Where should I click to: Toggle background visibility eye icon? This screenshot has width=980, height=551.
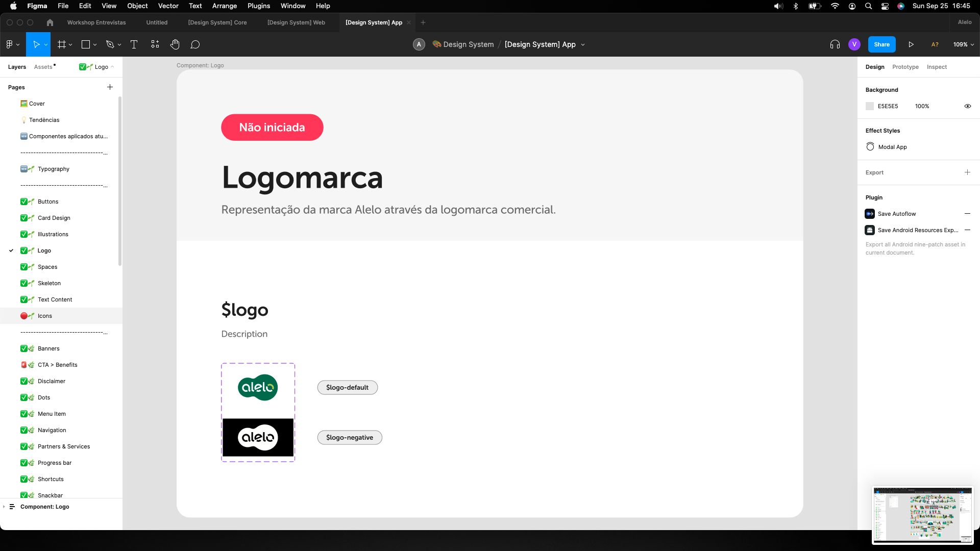tap(967, 106)
